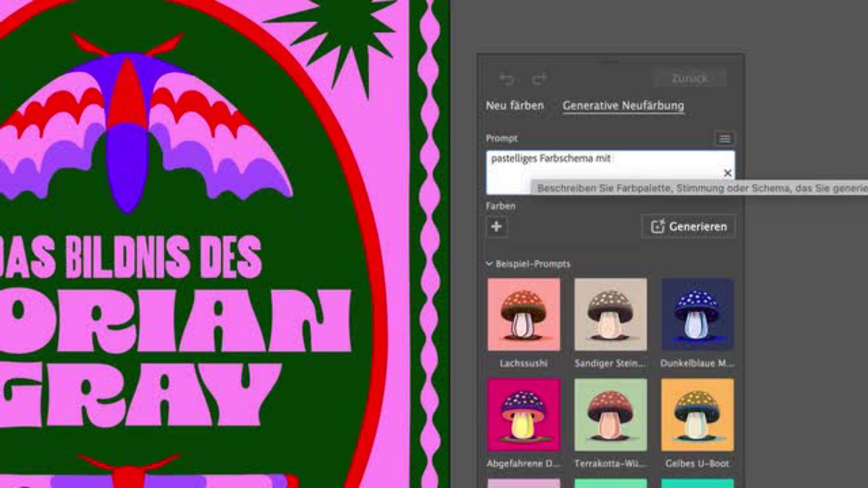Viewport: 868px width, 488px height.
Task: Select the Lachssushi mushroom sample
Action: [x=524, y=314]
